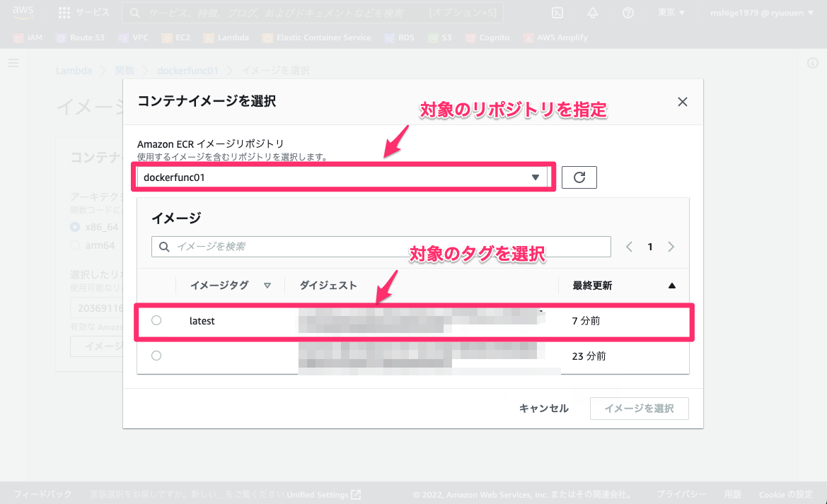Open the info panel icon
Image resolution: width=827 pixels, height=504 pixels.
[x=813, y=63]
